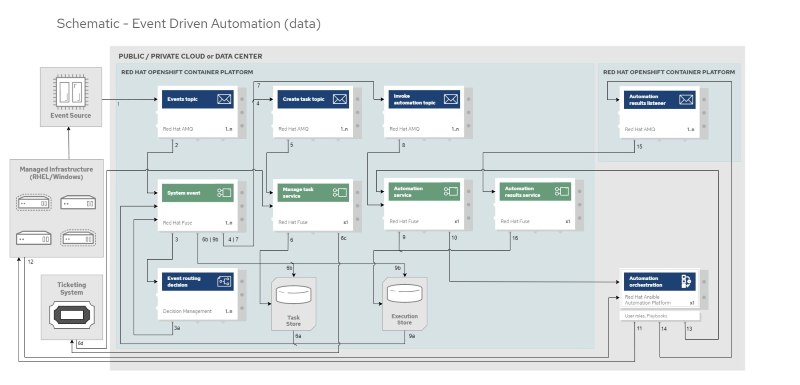The width and height of the screenshot is (800, 385).
Task: Click the 'Event Source' label
Action: pos(71,116)
